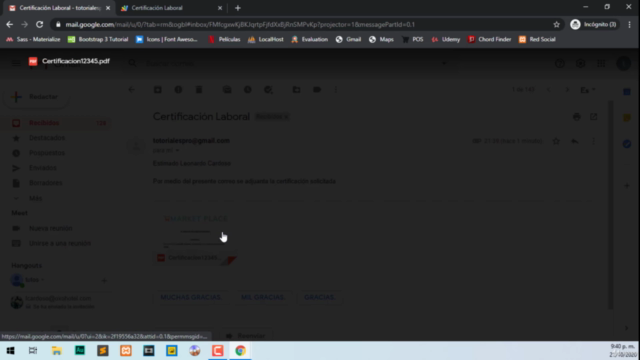Print the email with printer icon

[x=577, y=117]
